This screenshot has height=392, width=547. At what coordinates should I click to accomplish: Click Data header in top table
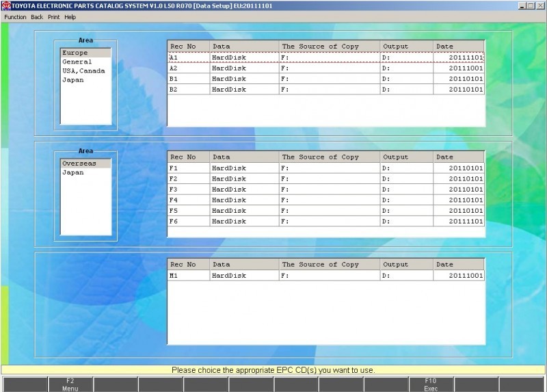(244, 47)
